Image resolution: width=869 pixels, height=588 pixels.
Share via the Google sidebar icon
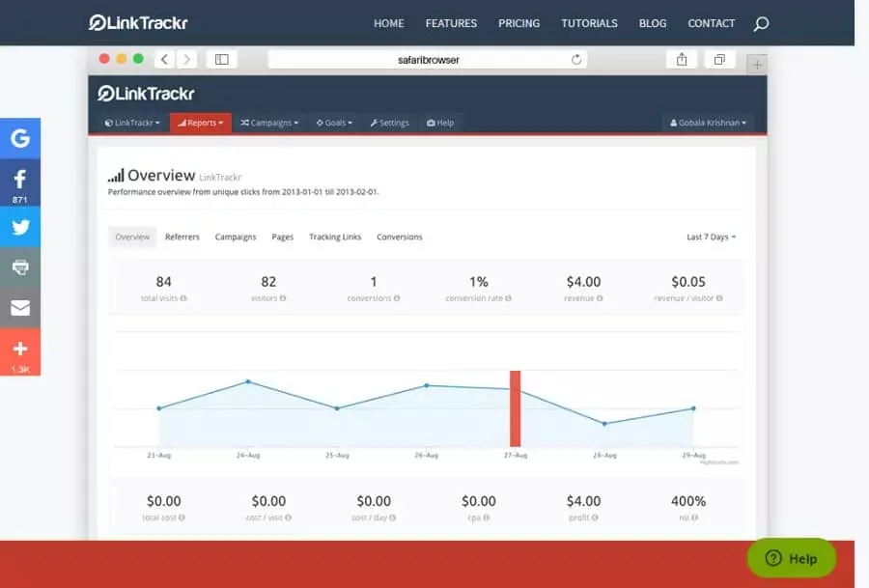[20, 138]
